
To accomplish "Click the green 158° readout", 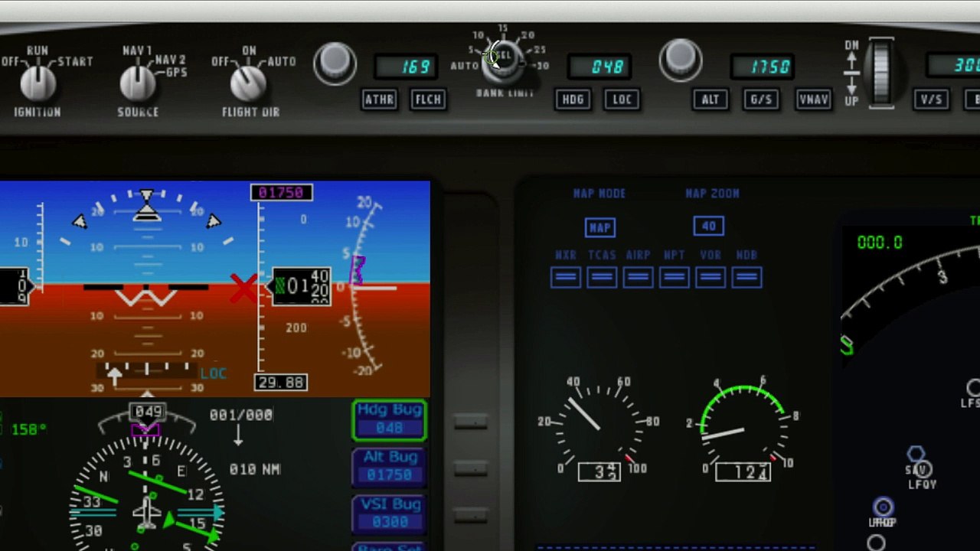I will (29, 429).
